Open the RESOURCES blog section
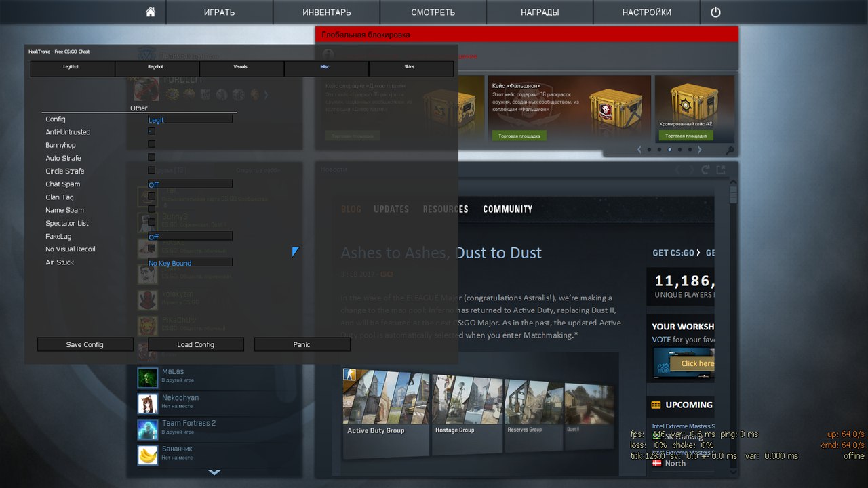The width and height of the screenshot is (868, 488). (446, 209)
